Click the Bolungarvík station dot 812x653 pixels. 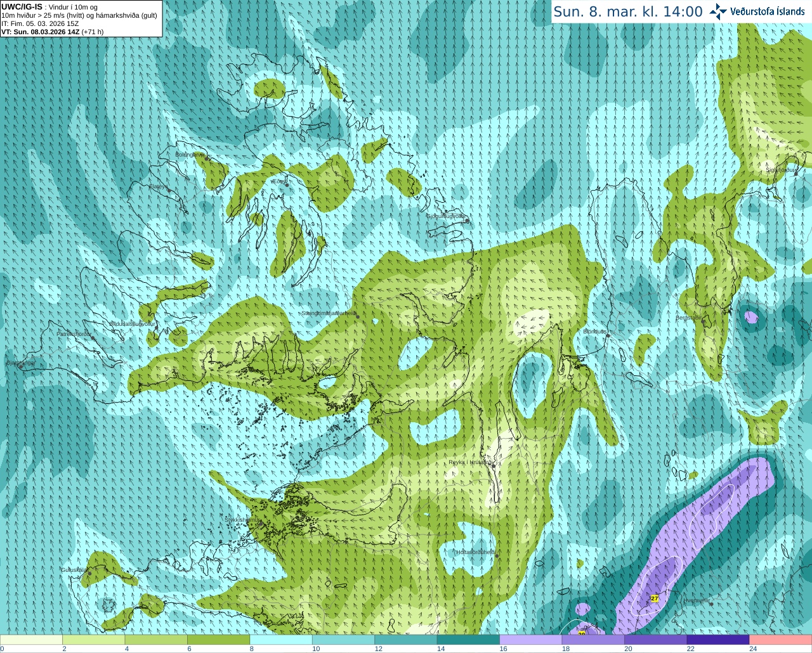click(207, 158)
